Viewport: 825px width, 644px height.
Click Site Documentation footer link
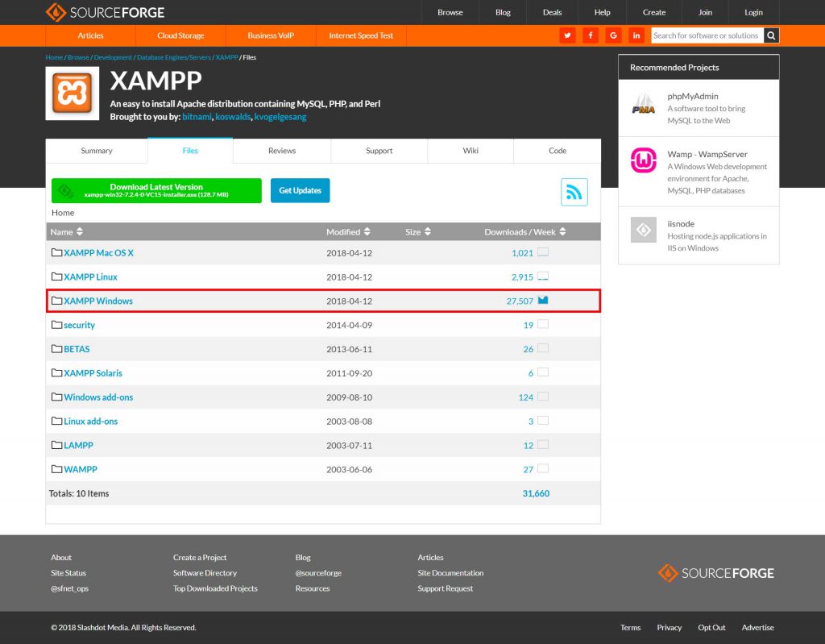[450, 573]
